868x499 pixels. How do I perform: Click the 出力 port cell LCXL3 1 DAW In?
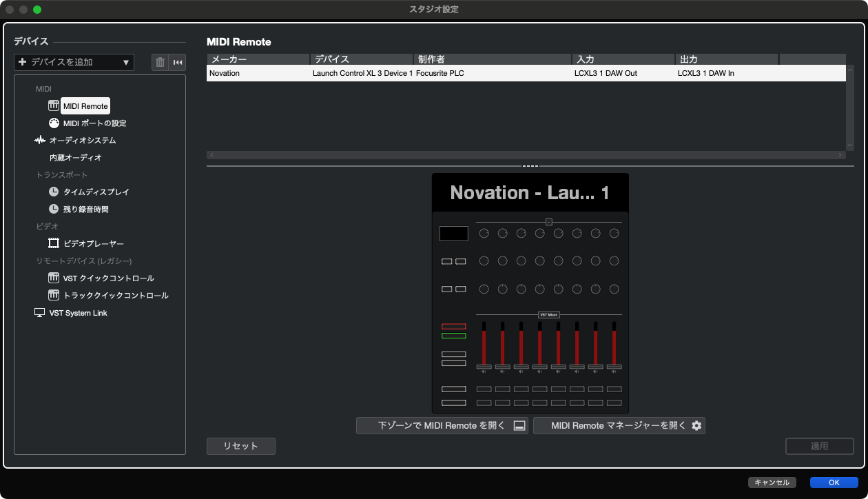[x=706, y=73]
